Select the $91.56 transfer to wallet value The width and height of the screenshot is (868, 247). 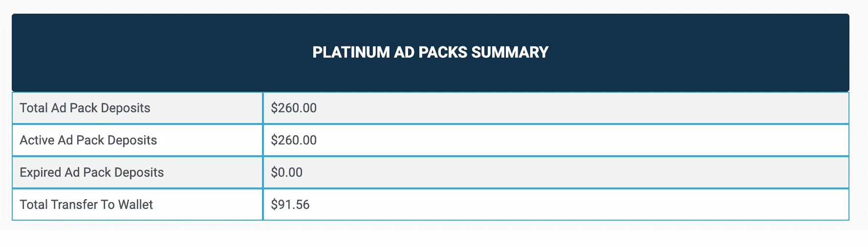click(x=290, y=205)
